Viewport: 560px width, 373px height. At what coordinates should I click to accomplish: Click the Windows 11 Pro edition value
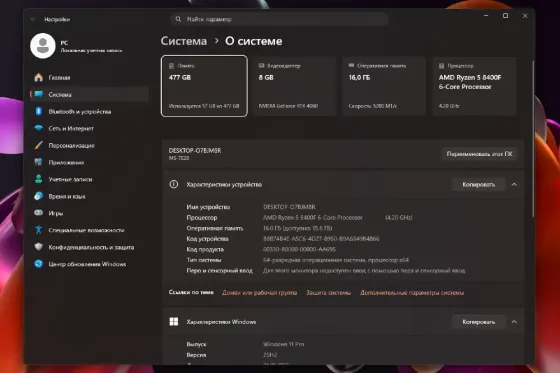click(x=283, y=344)
